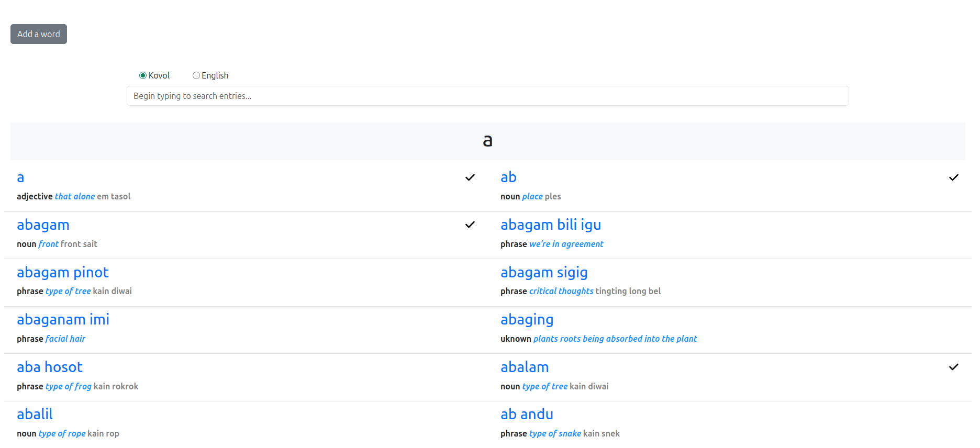
Task: Click the gloss text "type of snake"
Action: tap(555, 433)
